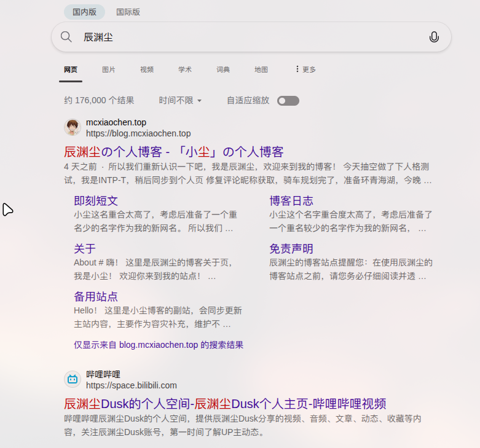This screenshot has width=480, height=448.
Task: Click the https://blog.mcxiaochen.top URL text
Action: point(138,133)
